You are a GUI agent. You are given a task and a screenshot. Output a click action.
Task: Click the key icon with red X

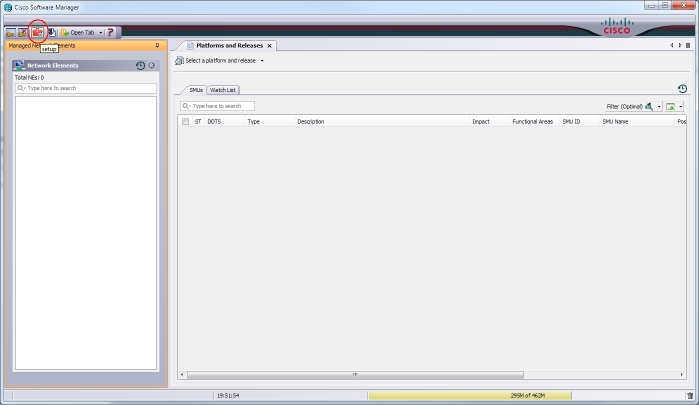point(22,33)
